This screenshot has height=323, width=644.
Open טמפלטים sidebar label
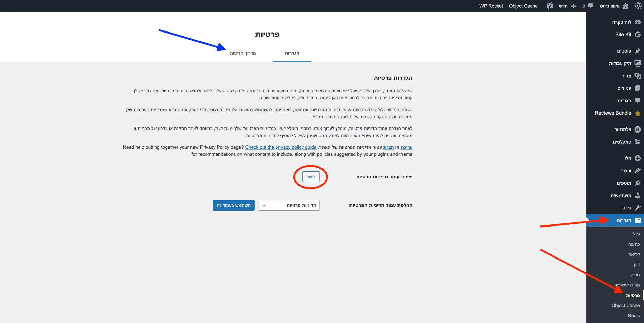(622, 142)
